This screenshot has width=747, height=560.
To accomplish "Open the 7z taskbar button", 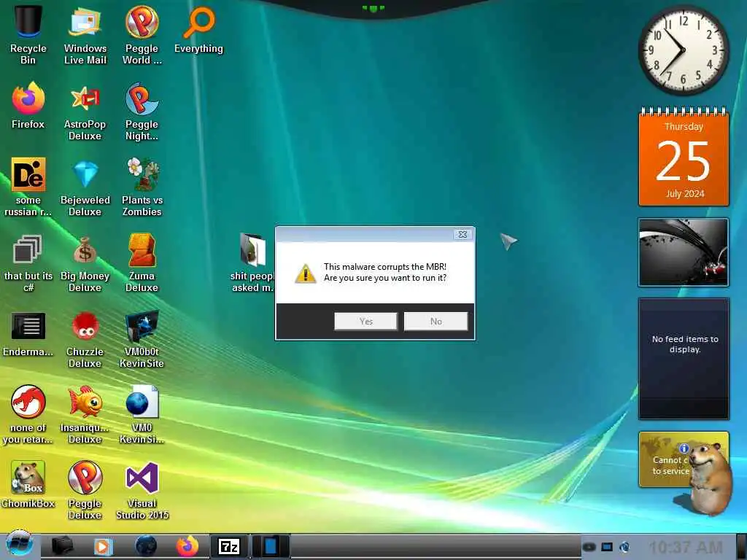I will click(228, 547).
